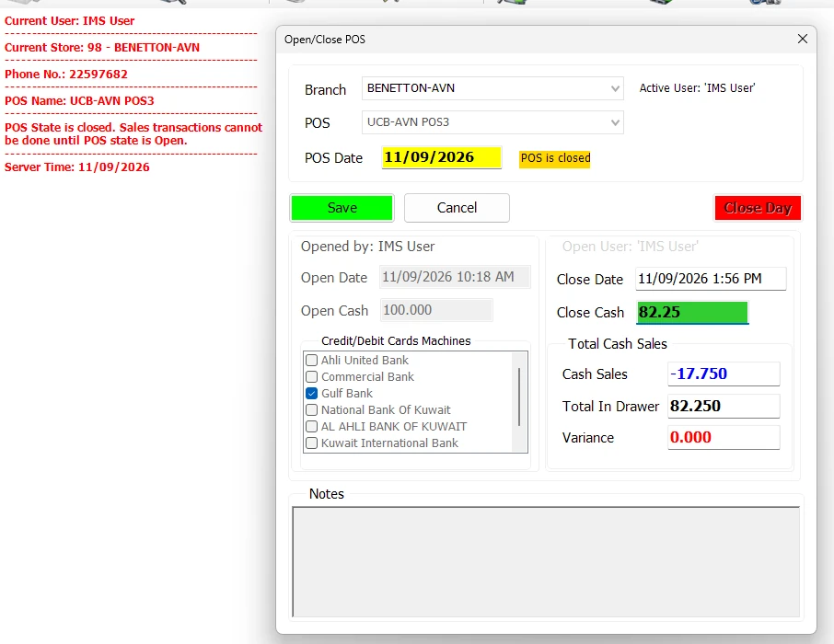The width and height of the screenshot is (834, 644).
Task: Check National Bank Of Kuwait checkbox
Action: (x=312, y=409)
